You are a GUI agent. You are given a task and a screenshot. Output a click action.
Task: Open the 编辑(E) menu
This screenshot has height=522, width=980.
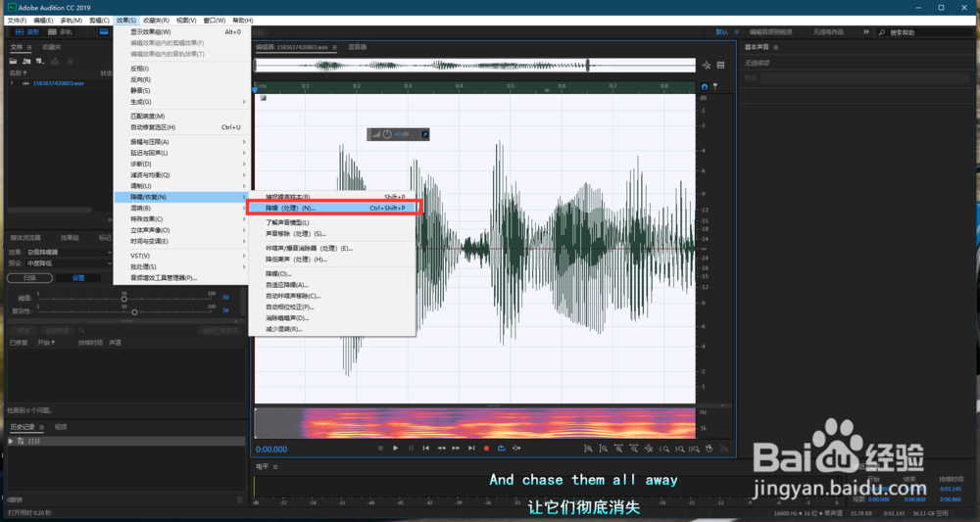(43, 21)
